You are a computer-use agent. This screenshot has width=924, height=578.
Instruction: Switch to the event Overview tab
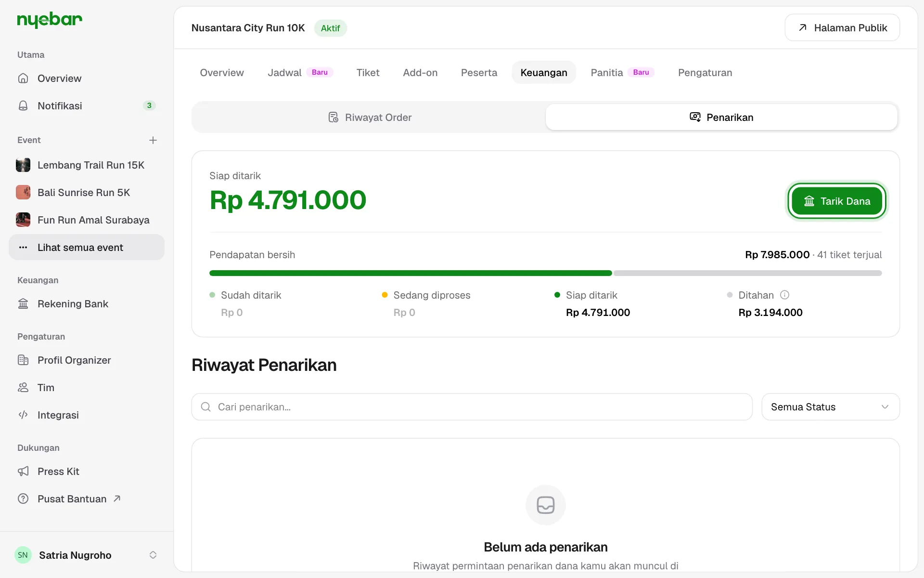coord(222,73)
